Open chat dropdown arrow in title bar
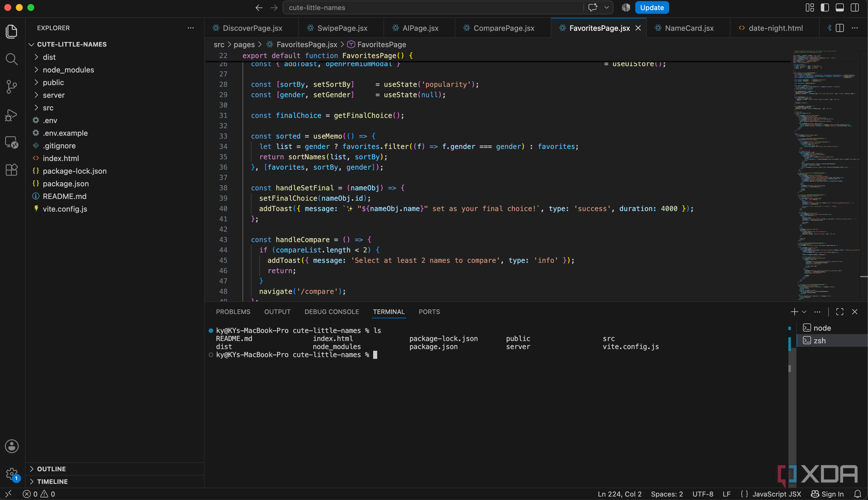Viewport: 868px width, 500px height. pos(606,7)
